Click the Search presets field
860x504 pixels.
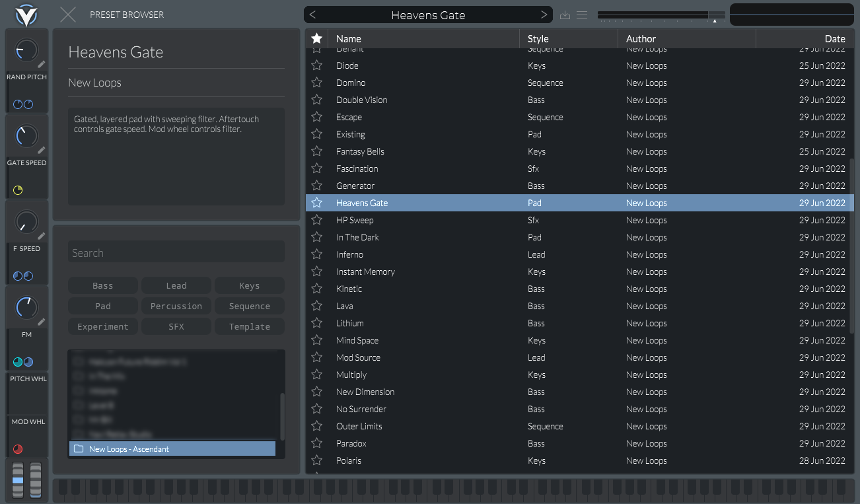[176, 253]
